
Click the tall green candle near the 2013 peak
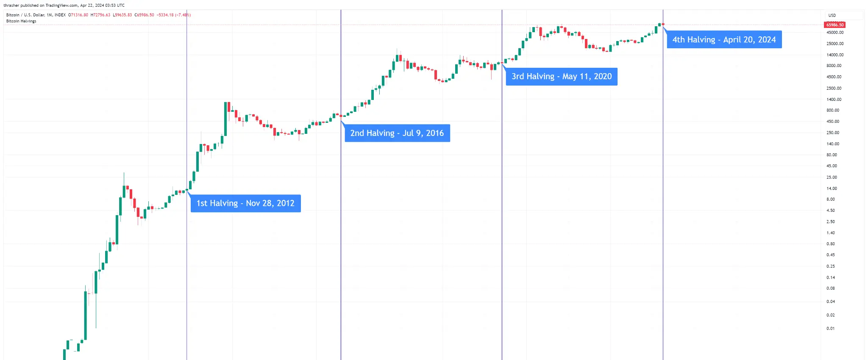click(x=225, y=119)
